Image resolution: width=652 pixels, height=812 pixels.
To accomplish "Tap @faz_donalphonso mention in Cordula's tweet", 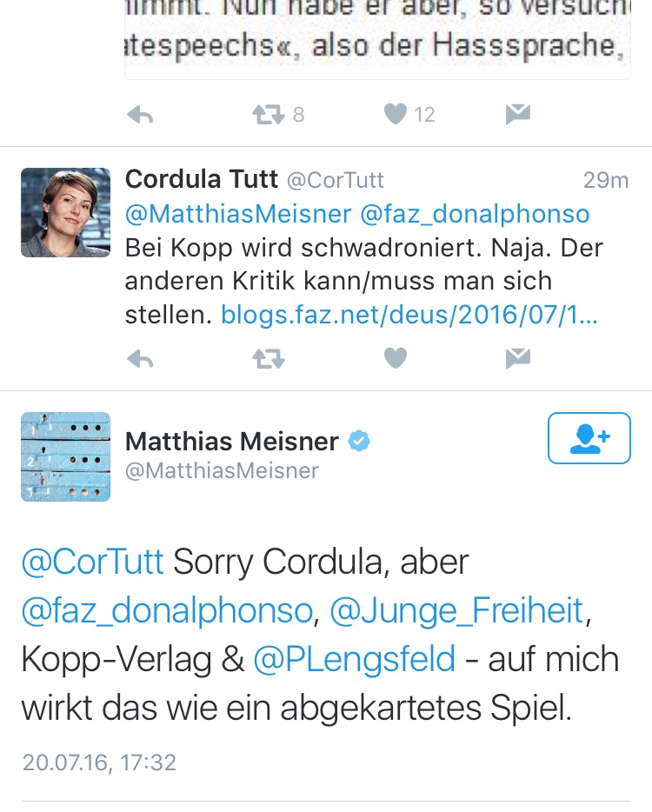I will pos(475,214).
